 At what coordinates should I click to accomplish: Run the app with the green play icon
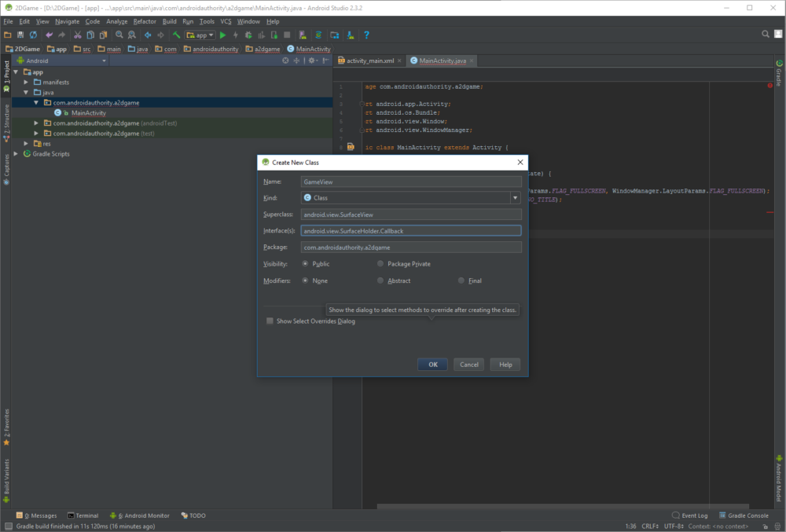tap(222, 35)
